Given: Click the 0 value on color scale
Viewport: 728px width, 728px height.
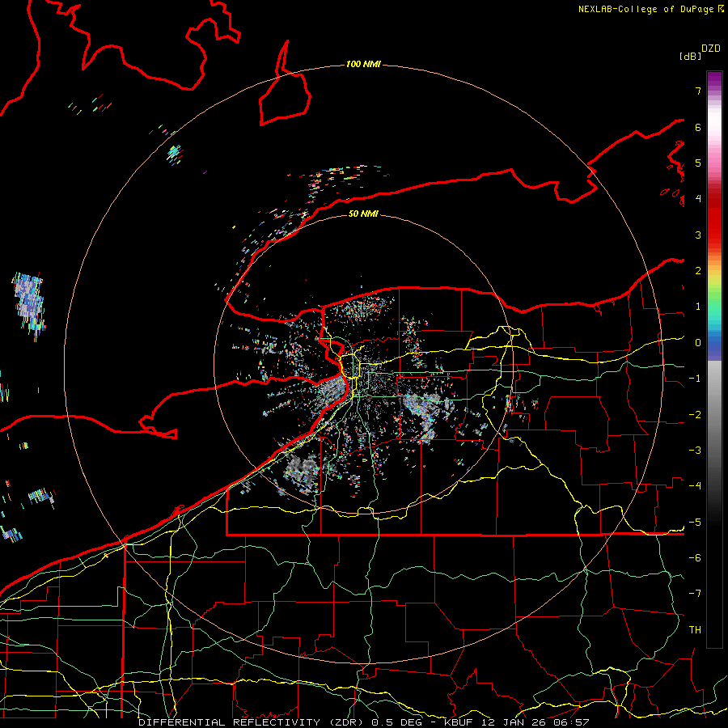Looking at the screenshot, I should tap(698, 343).
